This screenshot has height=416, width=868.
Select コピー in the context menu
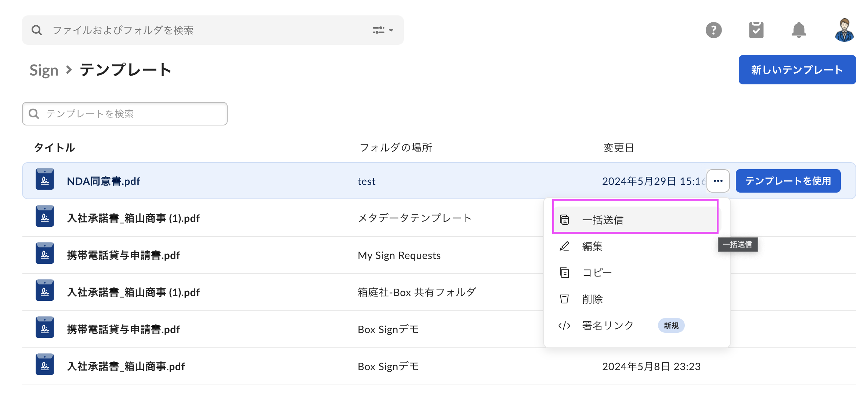pos(597,273)
